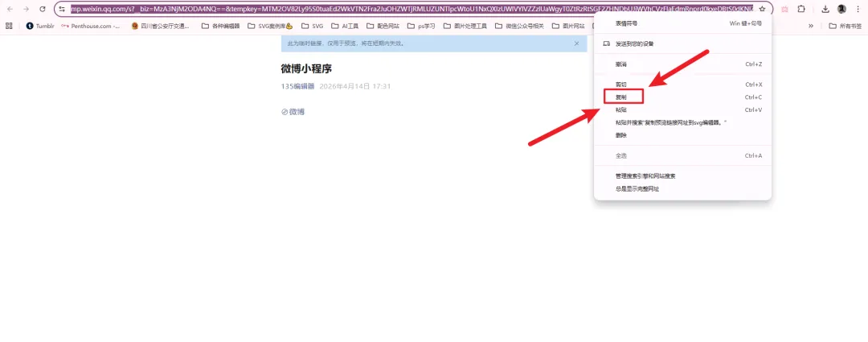Image resolution: width=868 pixels, height=342 pixels.
Task: Open the 各种编辑器 bookmark folder
Action: tap(221, 26)
